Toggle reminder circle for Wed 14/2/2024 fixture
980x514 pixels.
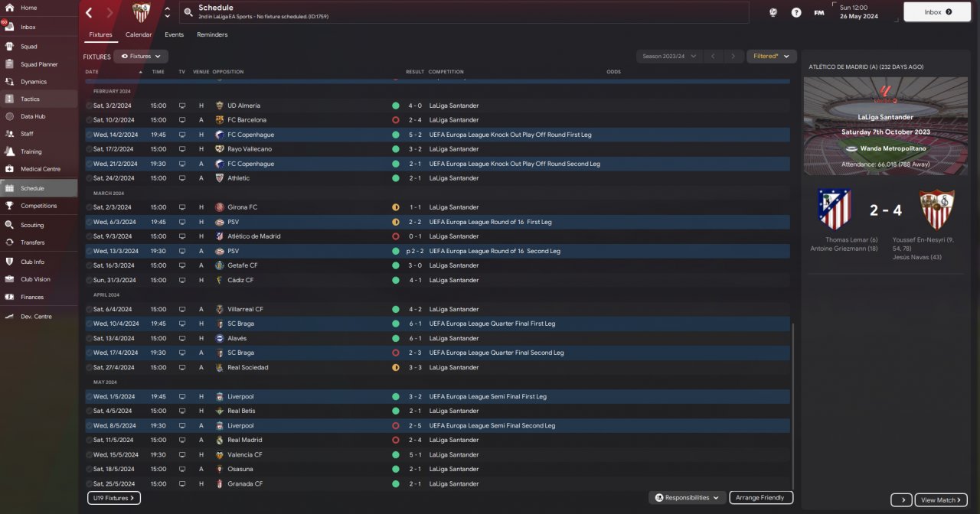[x=89, y=135]
